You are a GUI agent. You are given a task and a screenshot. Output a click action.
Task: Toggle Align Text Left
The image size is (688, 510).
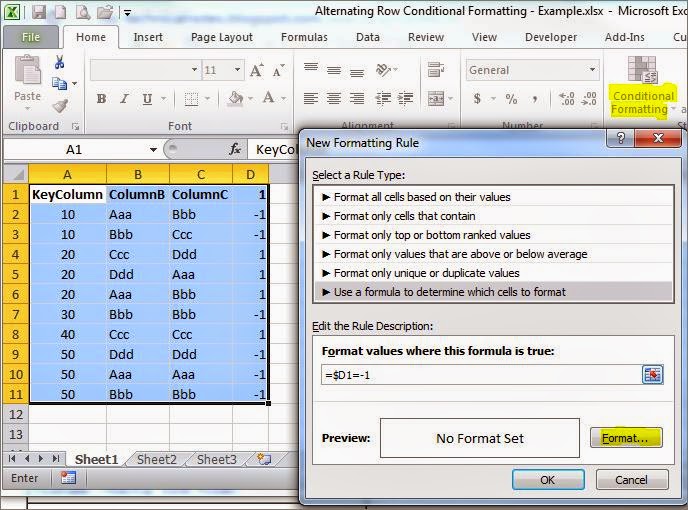coord(311,98)
